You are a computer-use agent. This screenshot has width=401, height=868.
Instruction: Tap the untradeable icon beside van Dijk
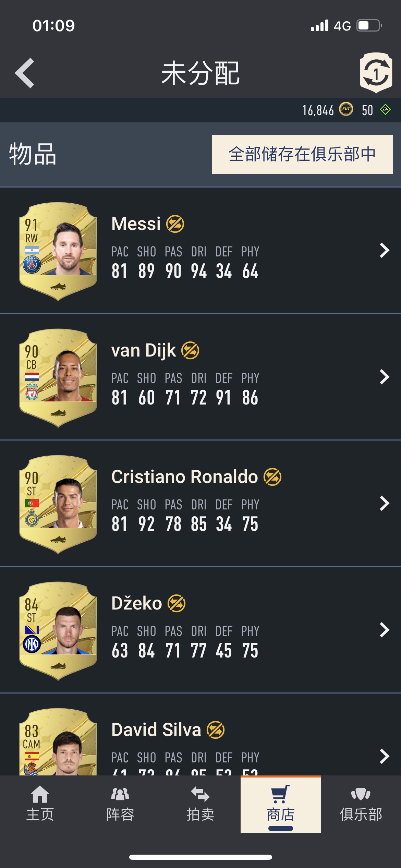(x=190, y=350)
